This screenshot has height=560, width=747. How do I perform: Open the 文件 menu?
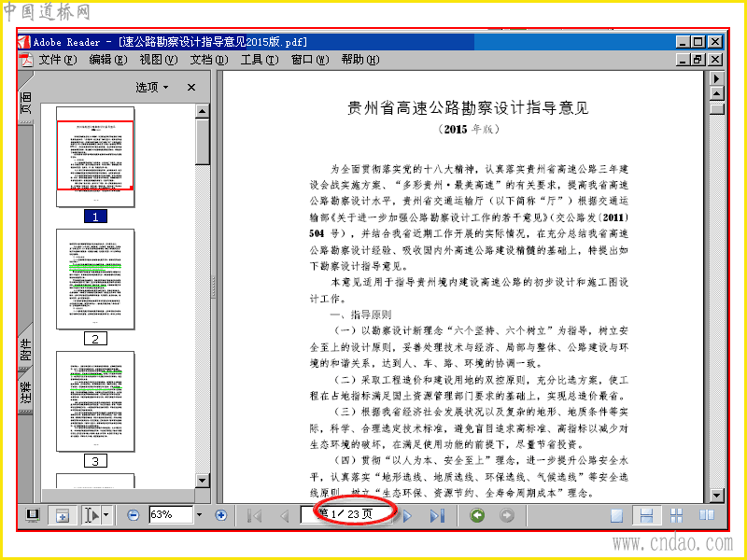point(58,60)
